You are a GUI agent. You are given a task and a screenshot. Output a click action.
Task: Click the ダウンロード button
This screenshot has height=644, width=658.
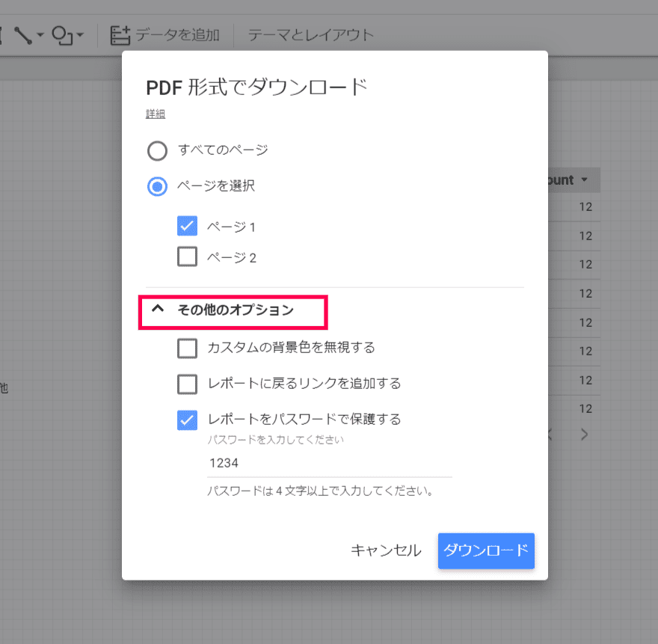pos(486,551)
